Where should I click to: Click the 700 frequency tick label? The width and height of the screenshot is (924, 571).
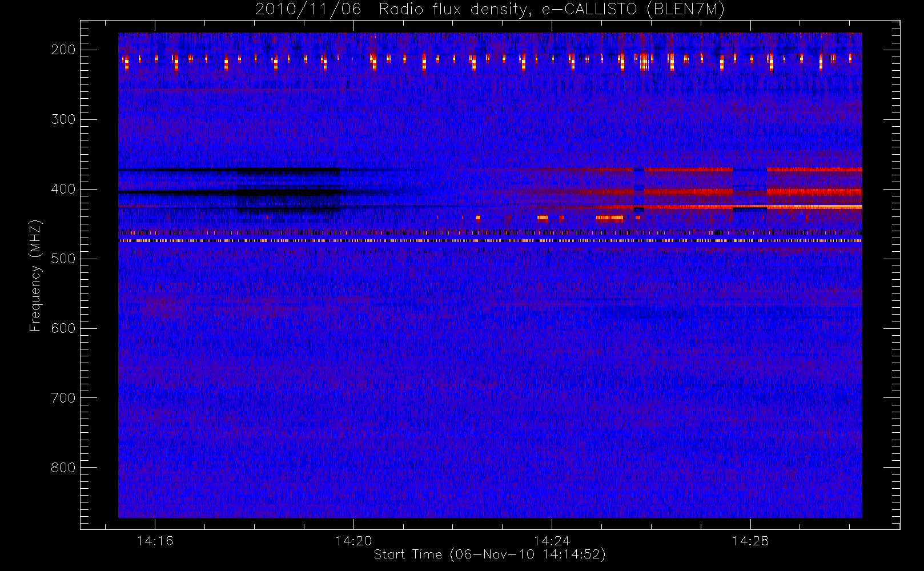(x=63, y=398)
